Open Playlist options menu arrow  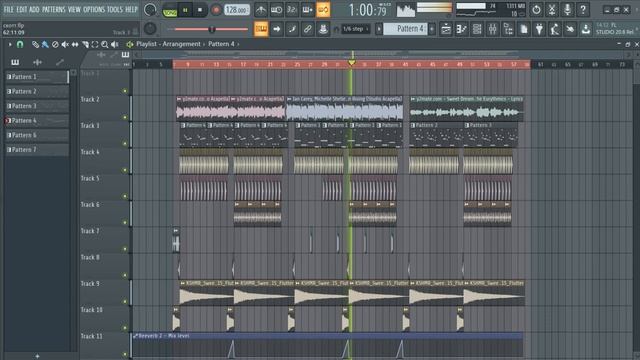10,44
